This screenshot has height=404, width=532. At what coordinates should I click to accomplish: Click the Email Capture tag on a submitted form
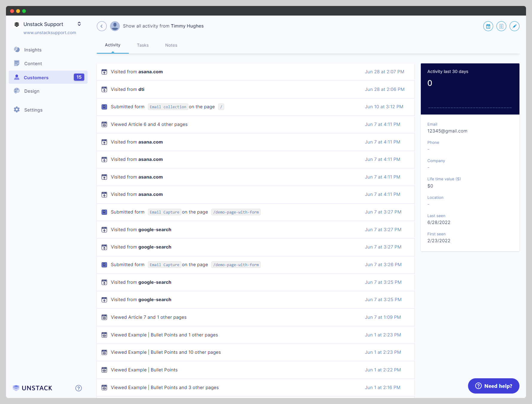pos(164,212)
